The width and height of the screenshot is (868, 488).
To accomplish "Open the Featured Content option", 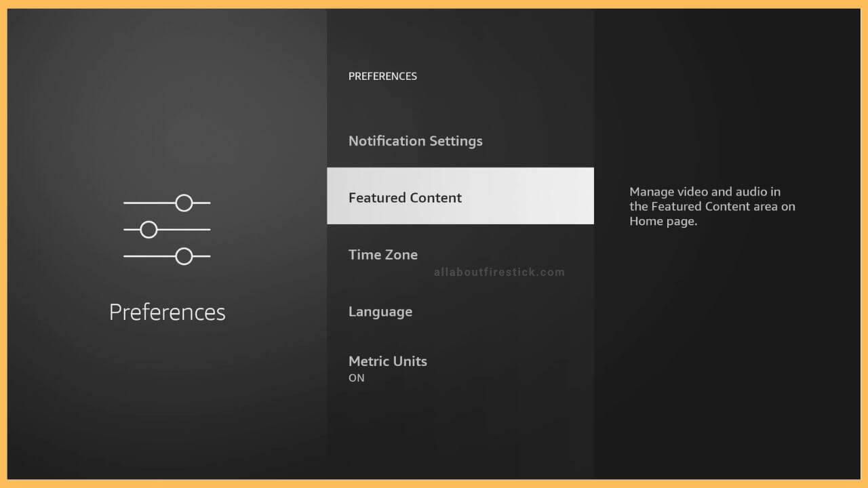I will (x=405, y=197).
